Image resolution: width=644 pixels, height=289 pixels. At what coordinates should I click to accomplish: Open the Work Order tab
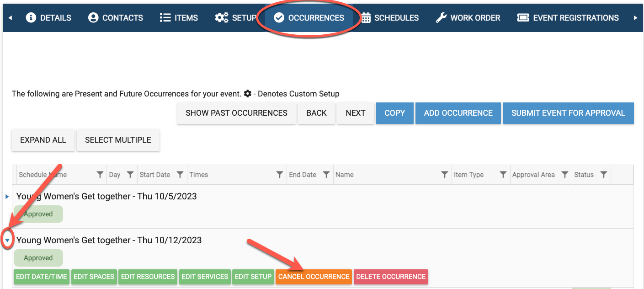(468, 18)
